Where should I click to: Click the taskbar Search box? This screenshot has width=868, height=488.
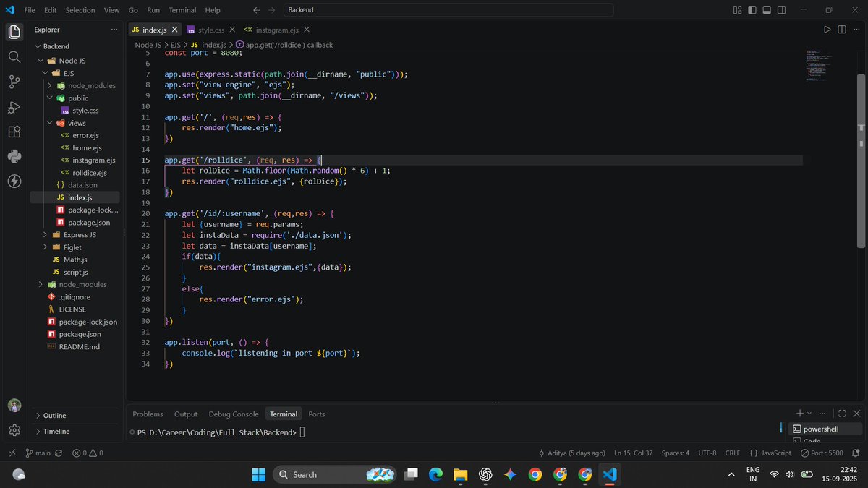coord(334,474)
